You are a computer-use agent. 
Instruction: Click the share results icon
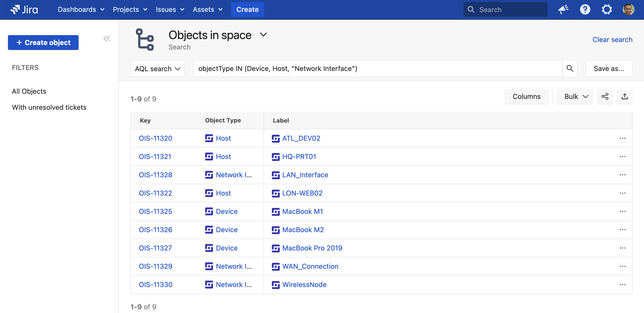pyautogui.click(x=604, y=97)
